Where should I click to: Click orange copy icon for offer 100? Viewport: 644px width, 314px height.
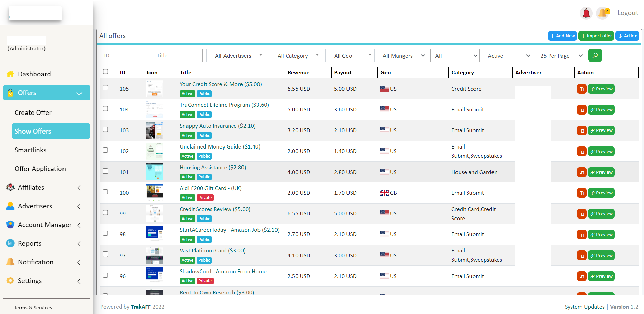coord(582,193)
